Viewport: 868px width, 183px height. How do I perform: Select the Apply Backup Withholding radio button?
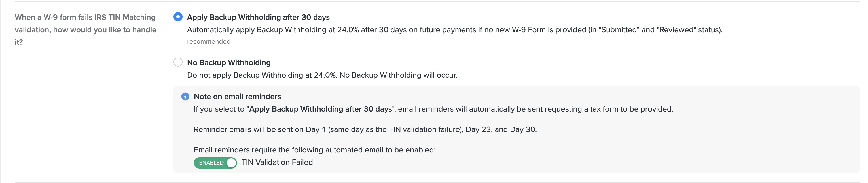click(178, 17)
